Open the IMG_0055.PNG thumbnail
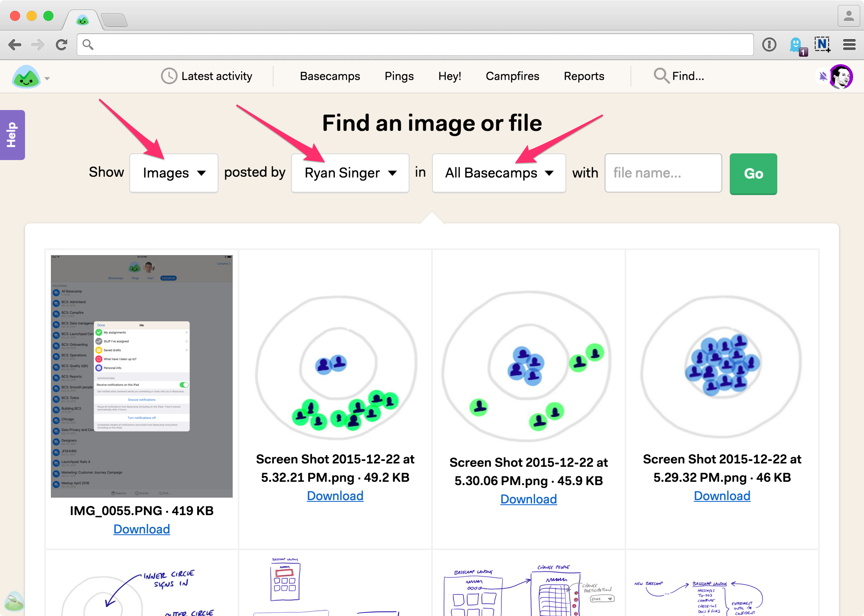The width and height of the screenshot is (864, 616). (x=142, y=376)
